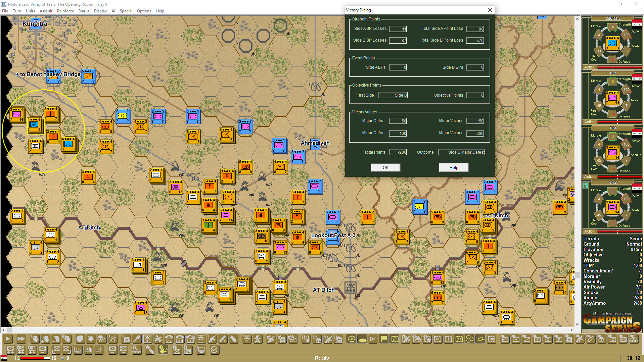
Task: Click the flashlight info toolbar icon
Action: point(150,350)
